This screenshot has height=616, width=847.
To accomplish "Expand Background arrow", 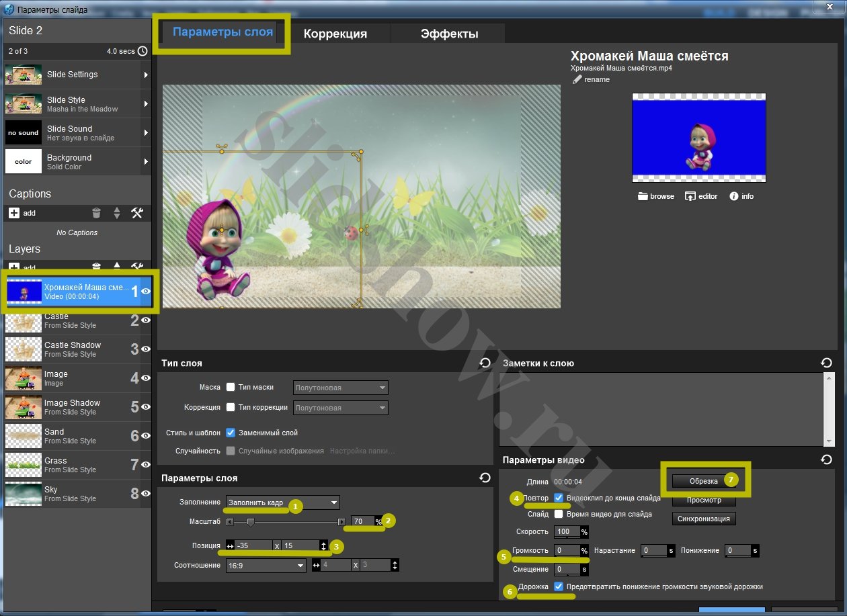I will click(146, 161).
